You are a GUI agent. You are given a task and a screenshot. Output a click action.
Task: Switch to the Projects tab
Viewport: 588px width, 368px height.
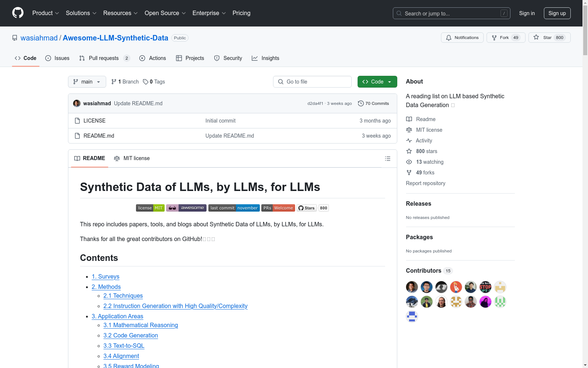[190, 58]
